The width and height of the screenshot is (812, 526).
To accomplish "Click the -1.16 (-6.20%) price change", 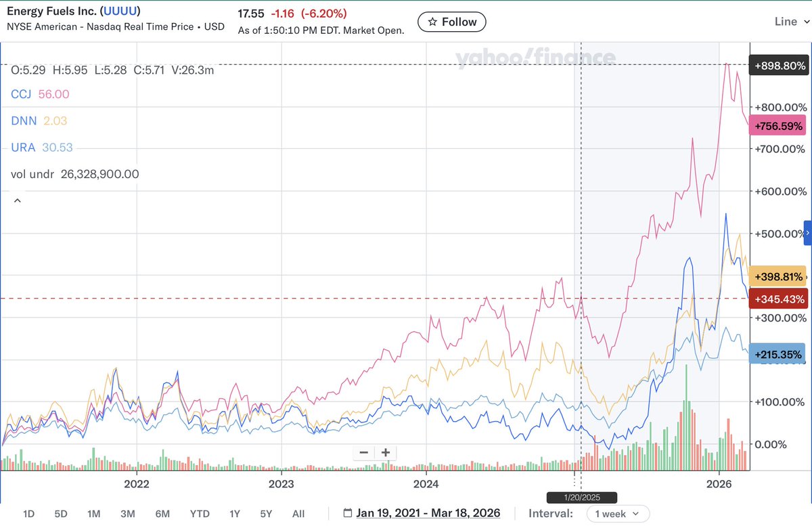I will (x=310, y=12).
